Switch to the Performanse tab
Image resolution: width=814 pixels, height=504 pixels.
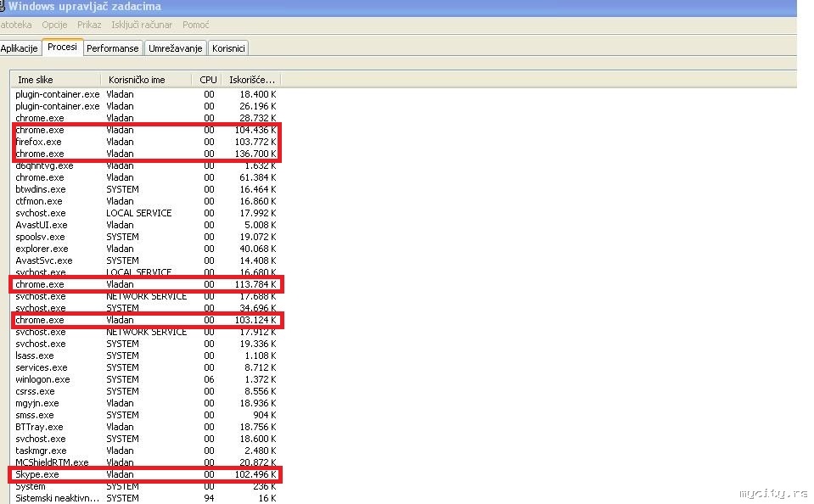[x=113, y=48]
